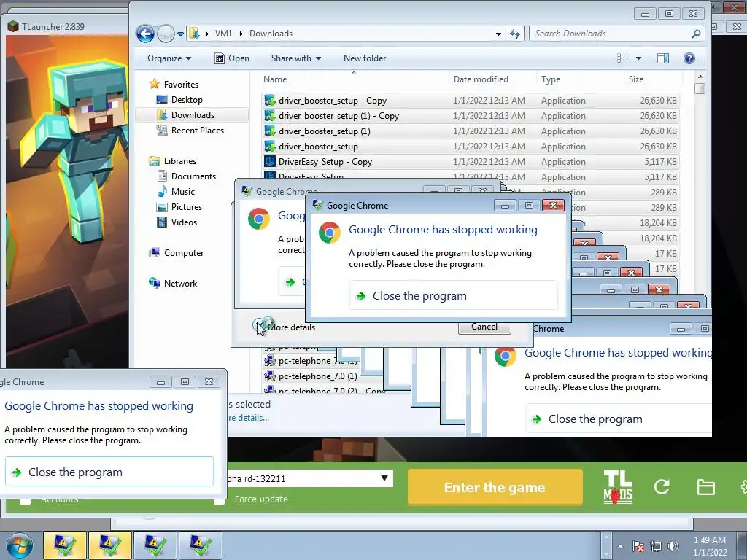This screenshot has width=747, height=560.
Task: Open recent locations dropdown next to forward arrow
Action: pyautogui.click(x=180, y=34)
